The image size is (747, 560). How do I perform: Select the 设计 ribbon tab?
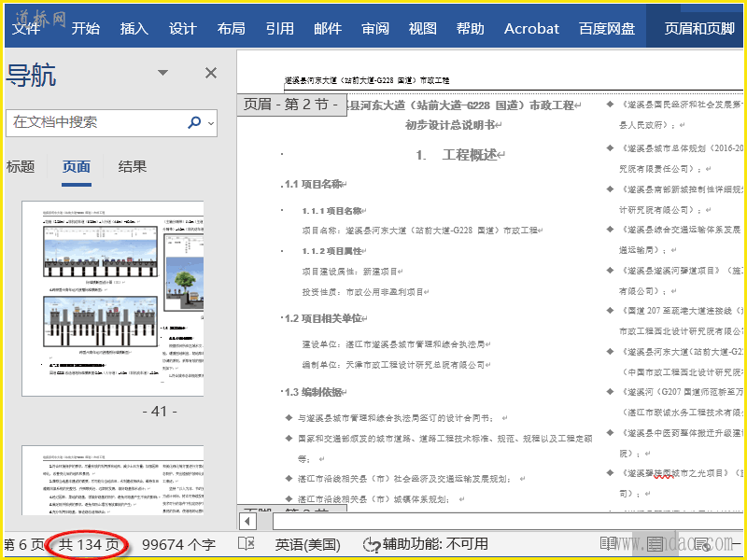(182, 29)
